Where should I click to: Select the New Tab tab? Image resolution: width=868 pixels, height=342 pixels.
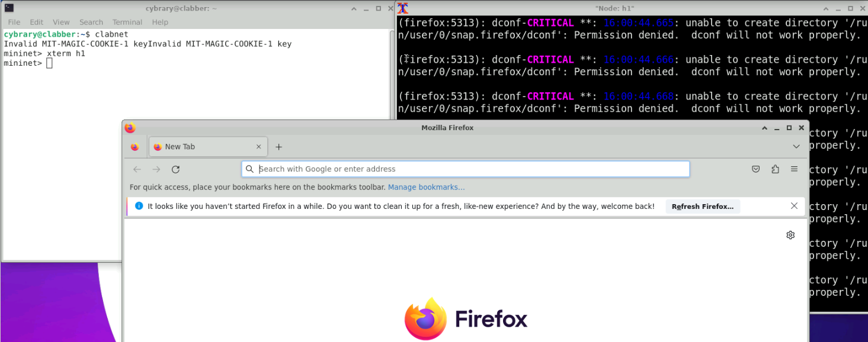point(201,147)
